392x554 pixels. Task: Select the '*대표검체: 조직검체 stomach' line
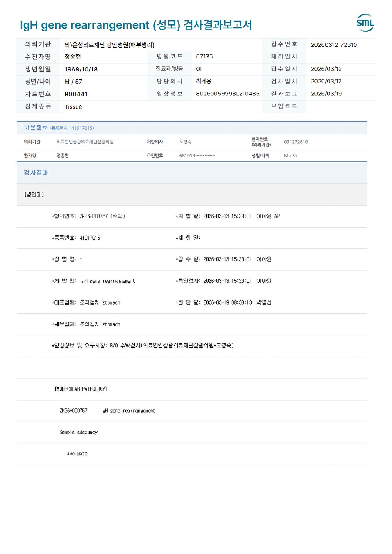click(86, 302)
